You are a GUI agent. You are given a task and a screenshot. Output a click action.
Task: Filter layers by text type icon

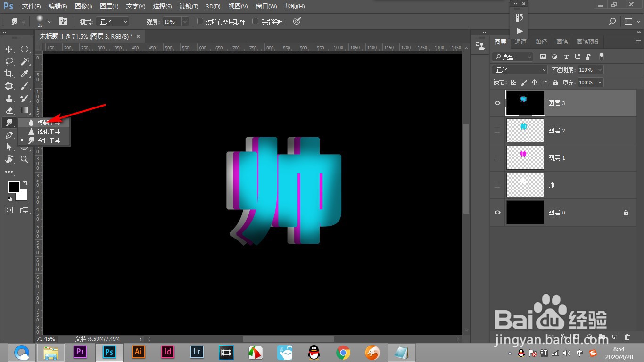pyautogui.click(x=566, y=57)
